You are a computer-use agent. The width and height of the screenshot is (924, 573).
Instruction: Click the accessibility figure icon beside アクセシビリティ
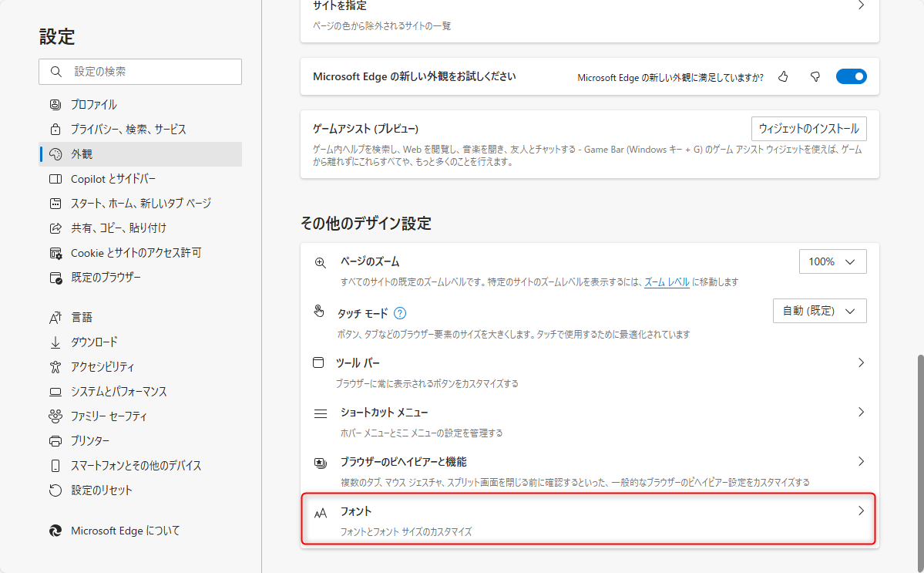tap(55, 366)
